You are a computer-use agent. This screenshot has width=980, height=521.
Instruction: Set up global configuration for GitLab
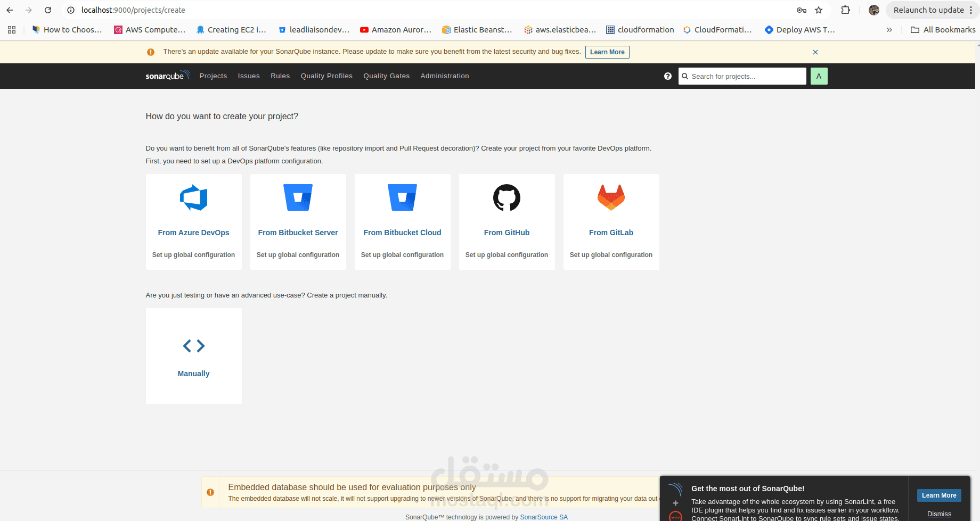pyautogui.click(x=611, y=255)
